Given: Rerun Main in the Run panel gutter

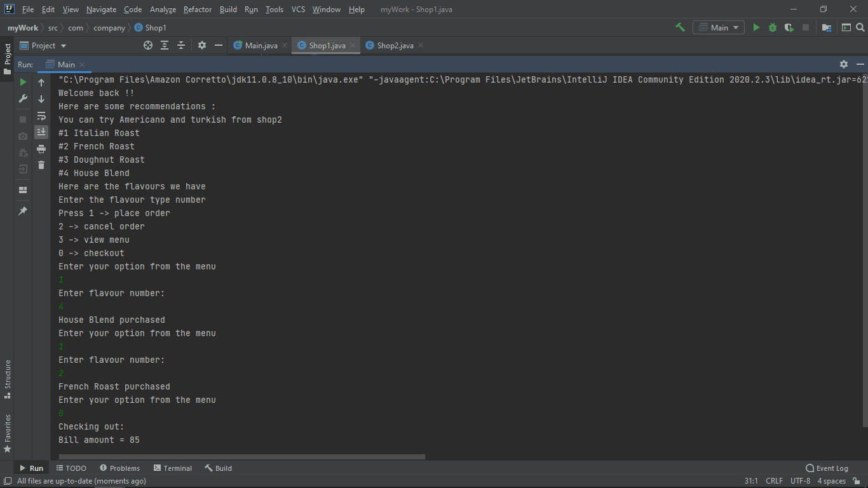Looking at the screenshot, I should click(23, 82).
